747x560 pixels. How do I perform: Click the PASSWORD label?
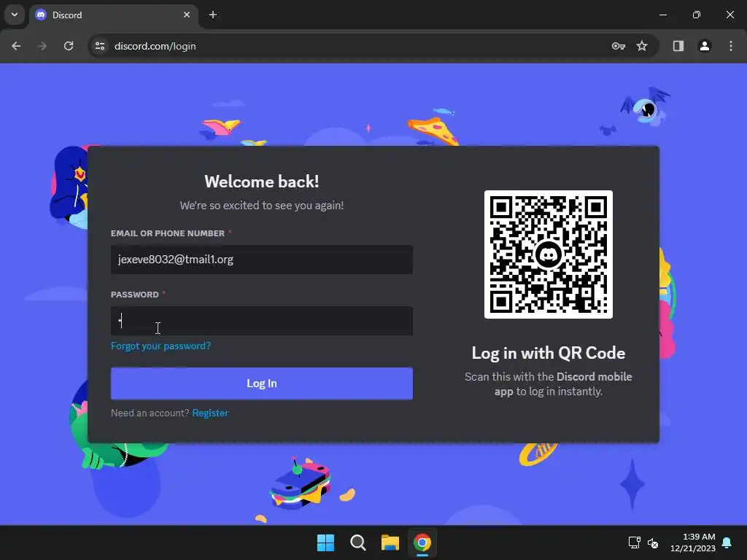tap(135, 295)
